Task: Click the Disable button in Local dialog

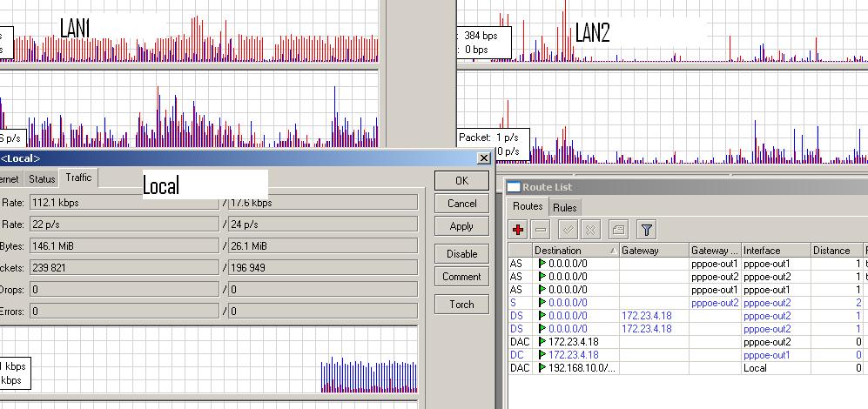Action: [x=461, y=253]
